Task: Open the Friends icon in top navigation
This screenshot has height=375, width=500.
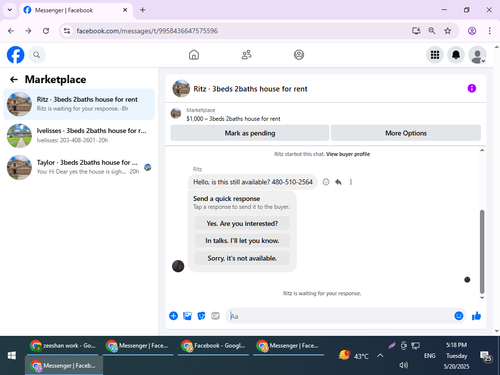Action: coord(246,55)
